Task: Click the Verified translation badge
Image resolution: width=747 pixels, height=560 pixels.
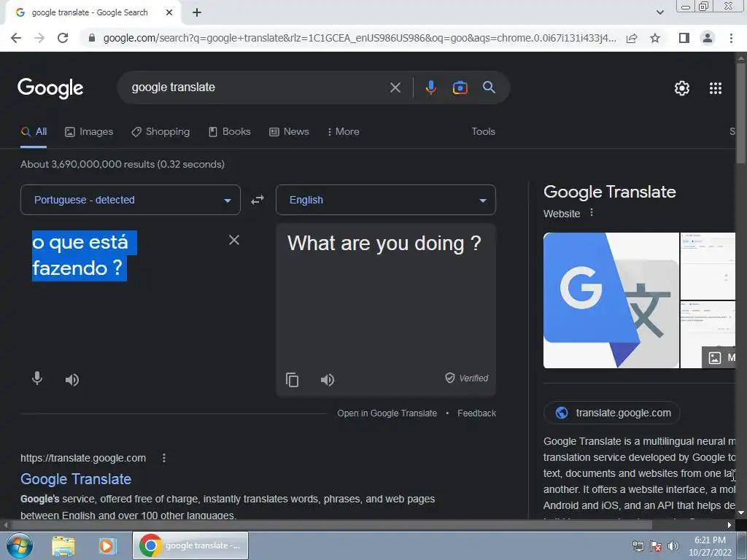Action: (x=467, y=378)
